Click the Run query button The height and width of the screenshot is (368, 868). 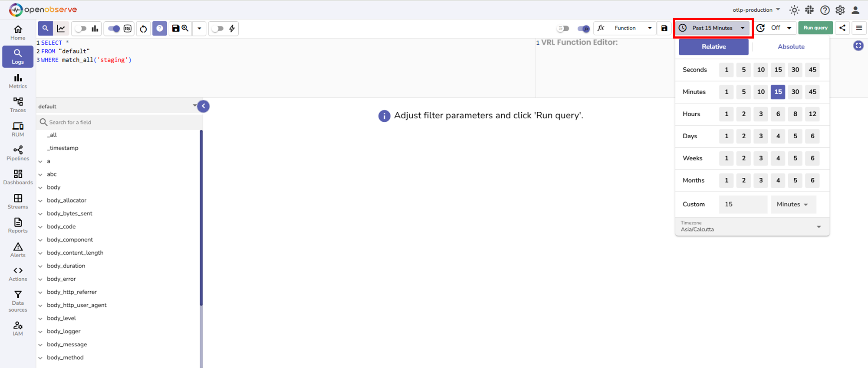[x=815, y=28]
